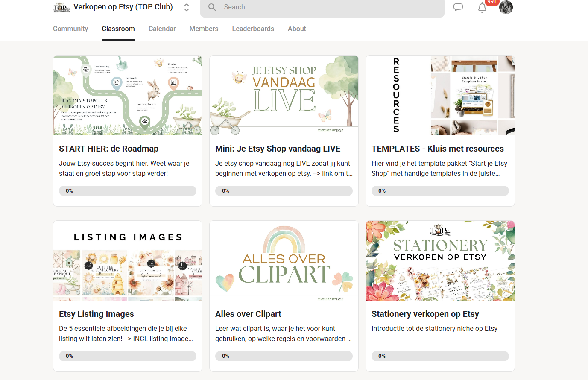This screenshot has width=588, height=380.
Task: Click the Stationery course progress bar
Action: click(440, 356)
